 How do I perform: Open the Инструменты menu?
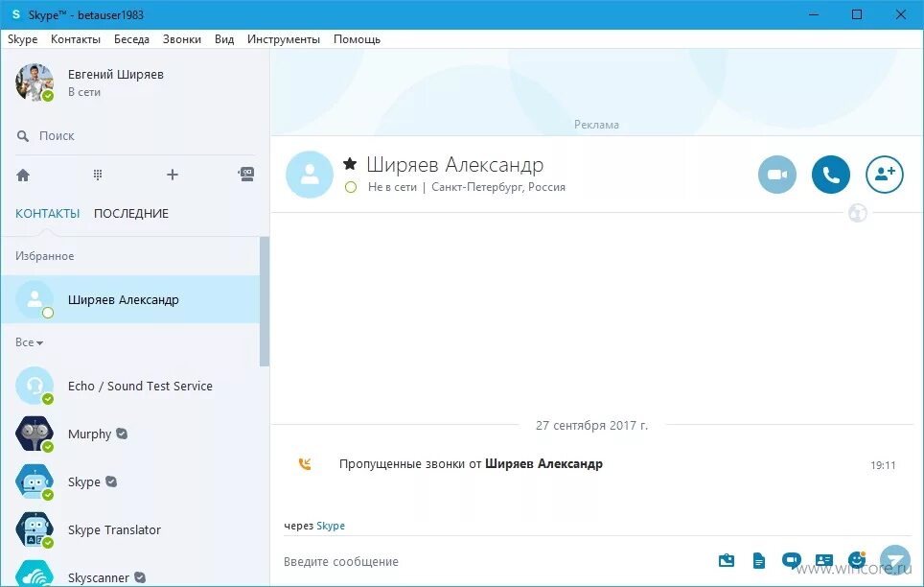pyautogui.click(x=284, y=39)
